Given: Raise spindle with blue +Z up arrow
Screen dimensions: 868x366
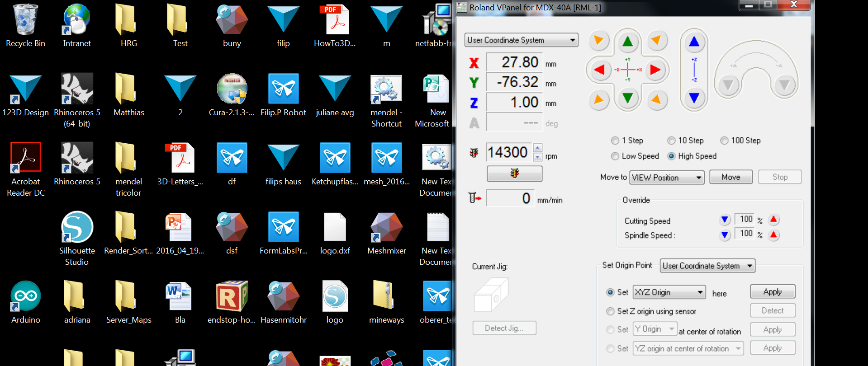Looking at the screenshot, I should (694, 42).
